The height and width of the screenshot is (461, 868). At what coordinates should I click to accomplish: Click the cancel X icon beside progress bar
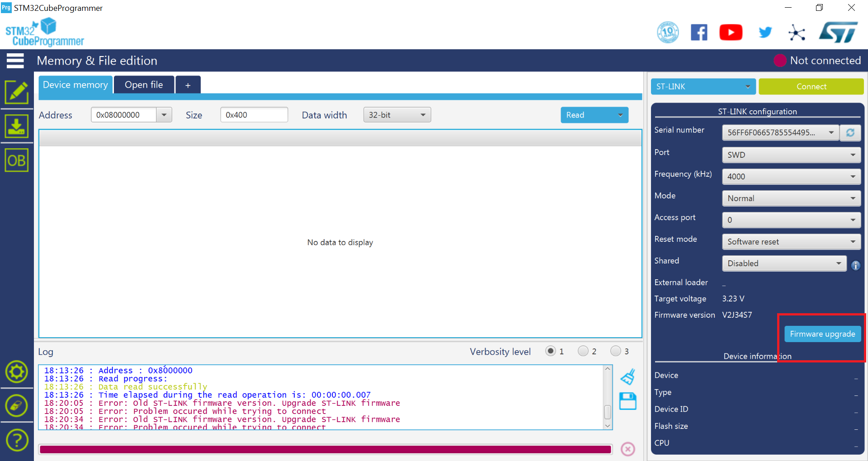pos(628,449)
